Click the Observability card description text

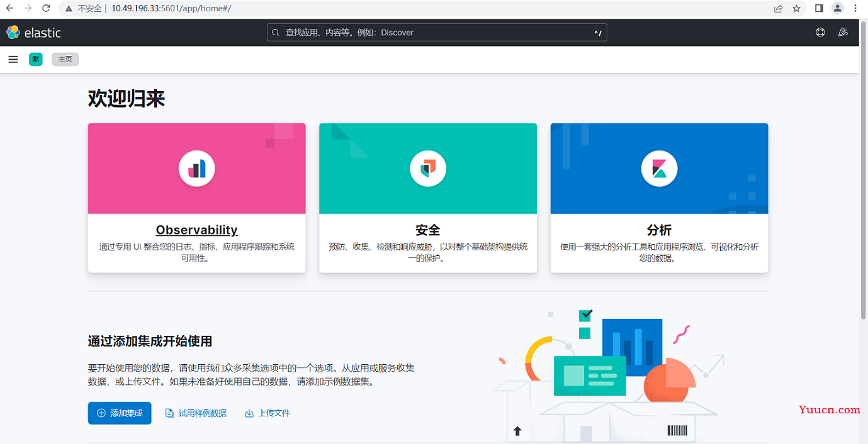[197, 253]
